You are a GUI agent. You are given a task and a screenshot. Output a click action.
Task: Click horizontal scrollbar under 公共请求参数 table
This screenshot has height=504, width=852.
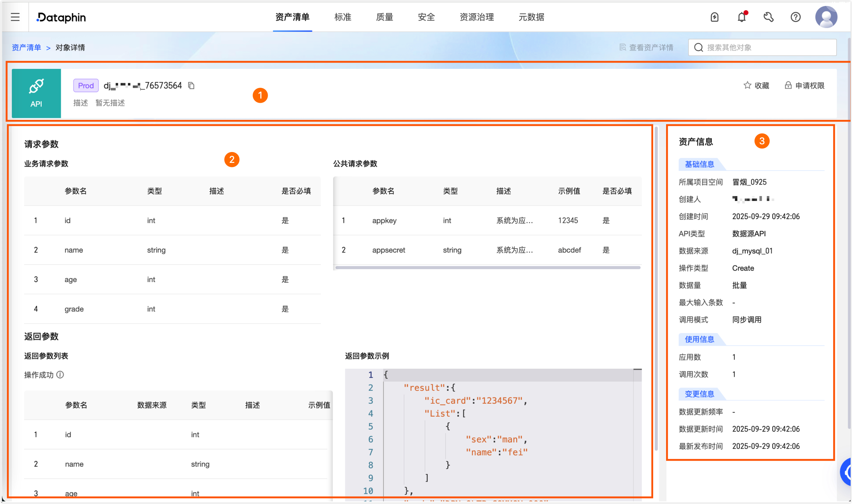click(487, 268)
